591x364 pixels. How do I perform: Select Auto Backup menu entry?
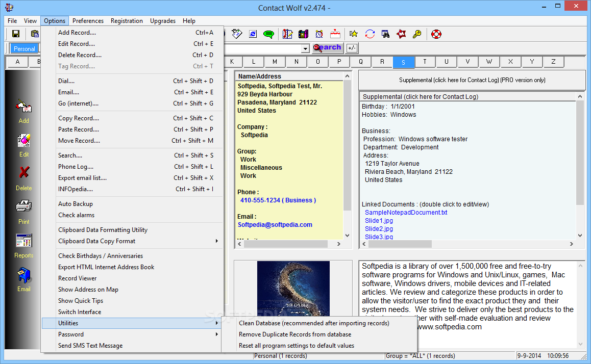point(132,203)
